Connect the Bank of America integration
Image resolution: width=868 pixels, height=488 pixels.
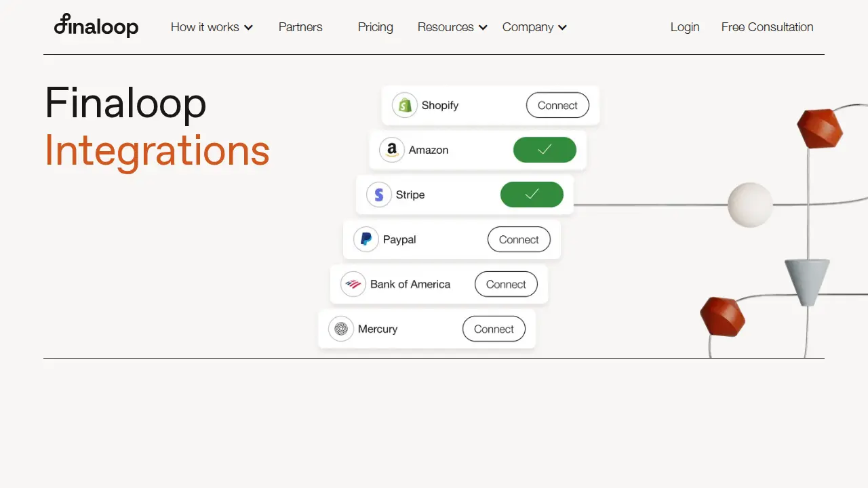(506, 284)
